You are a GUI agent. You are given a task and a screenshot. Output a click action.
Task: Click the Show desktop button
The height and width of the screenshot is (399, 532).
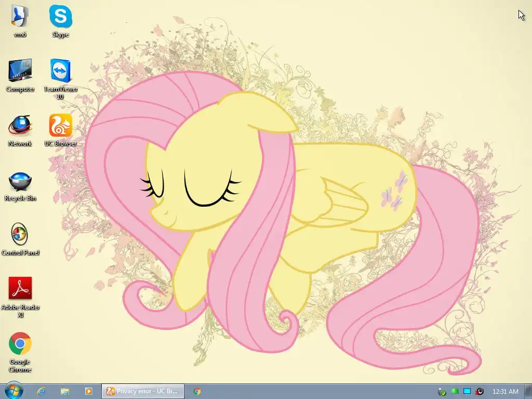click(x=528, y=391)
